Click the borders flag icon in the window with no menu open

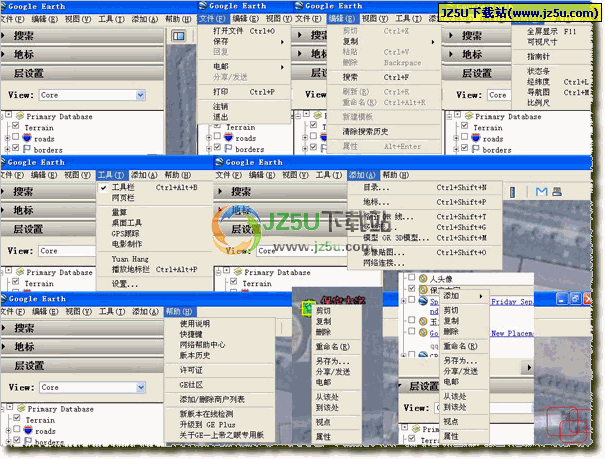tap(27, 149)
